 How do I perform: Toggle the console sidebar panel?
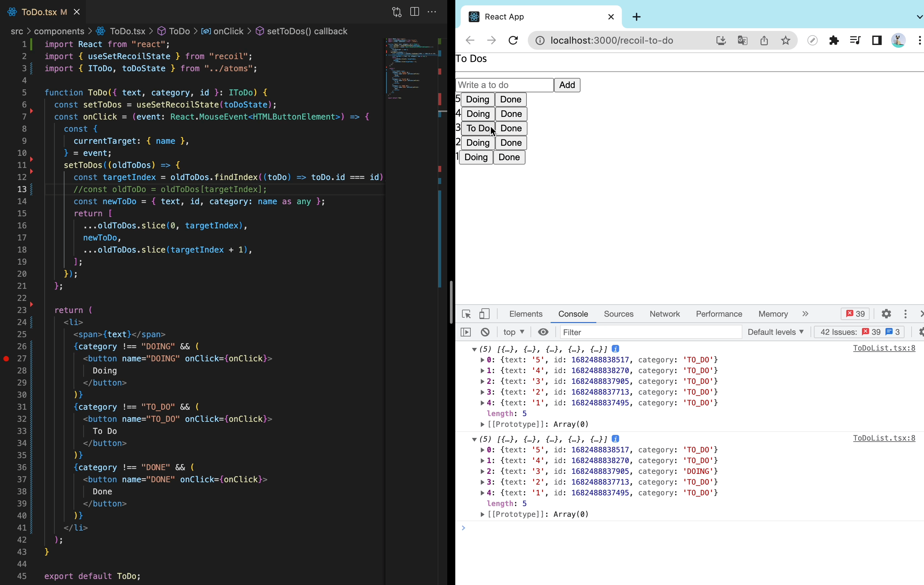point(465,332)
